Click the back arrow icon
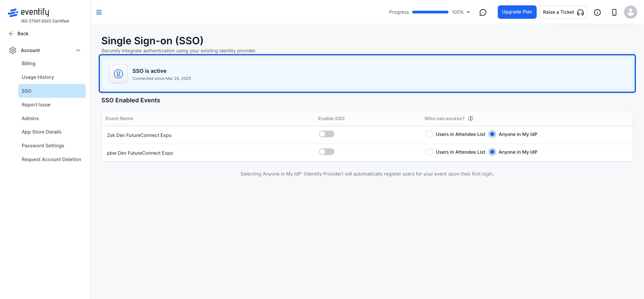The height and width of the screenshot is (299, 644). click(11, 34)
